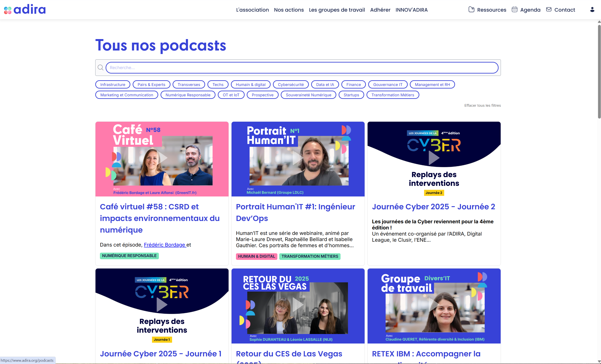Open the Retour du CES thumbnail
This screenshot has width=601, height=364.
click(298, 306)
